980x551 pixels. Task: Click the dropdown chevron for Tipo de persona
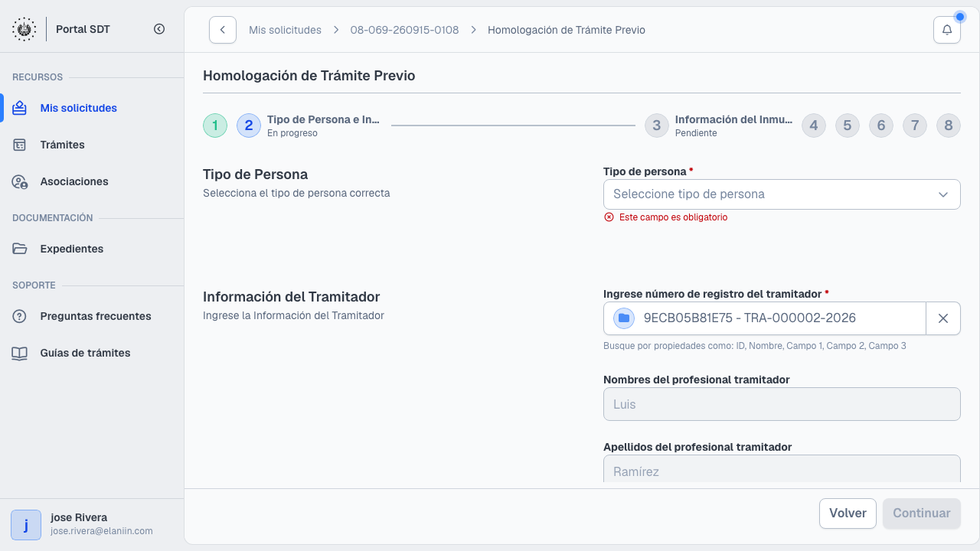click(x=943, y=194)
